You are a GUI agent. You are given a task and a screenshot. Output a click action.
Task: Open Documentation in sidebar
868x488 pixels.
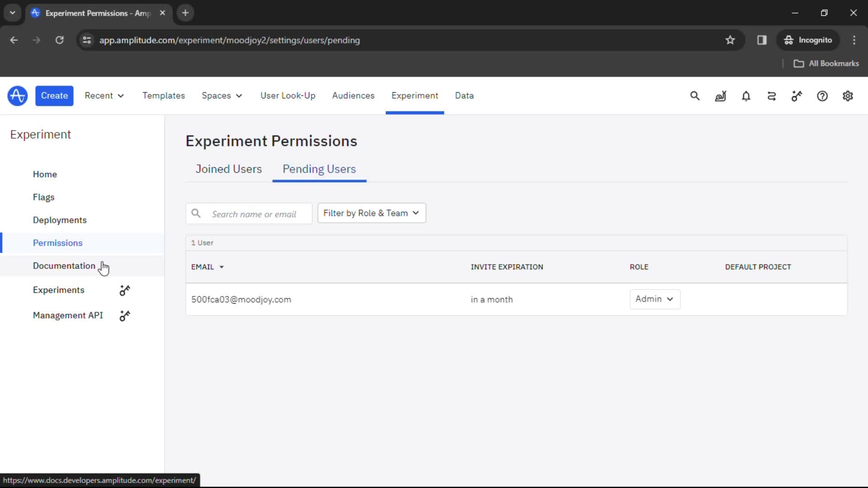(64, 266)
